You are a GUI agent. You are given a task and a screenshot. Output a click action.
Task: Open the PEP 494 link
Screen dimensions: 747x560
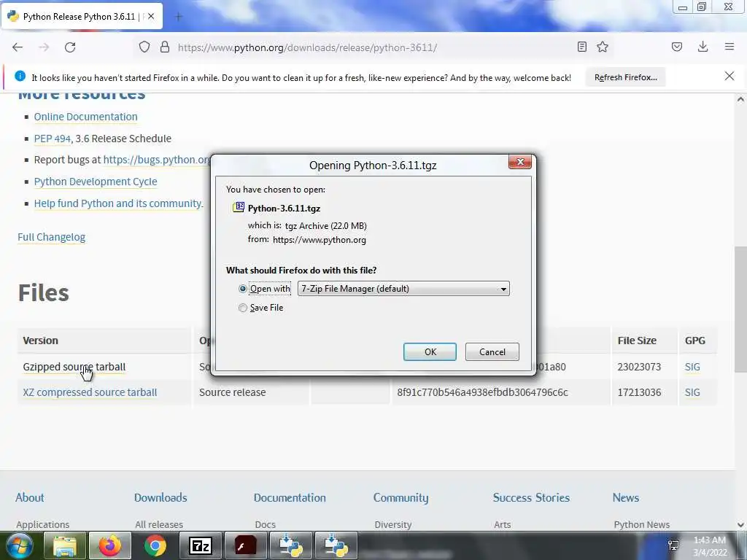tap(53, 139)
